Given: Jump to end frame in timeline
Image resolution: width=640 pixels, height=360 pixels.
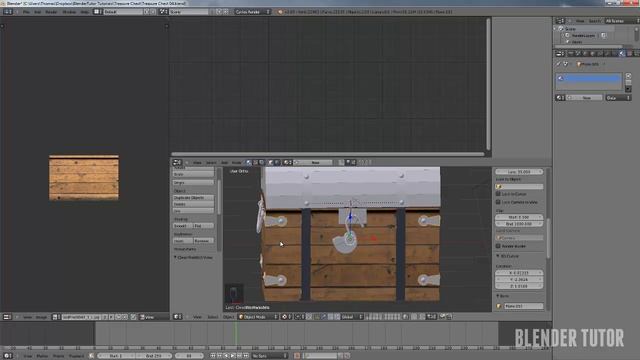Looking at the screenshot, I should 246,356.
